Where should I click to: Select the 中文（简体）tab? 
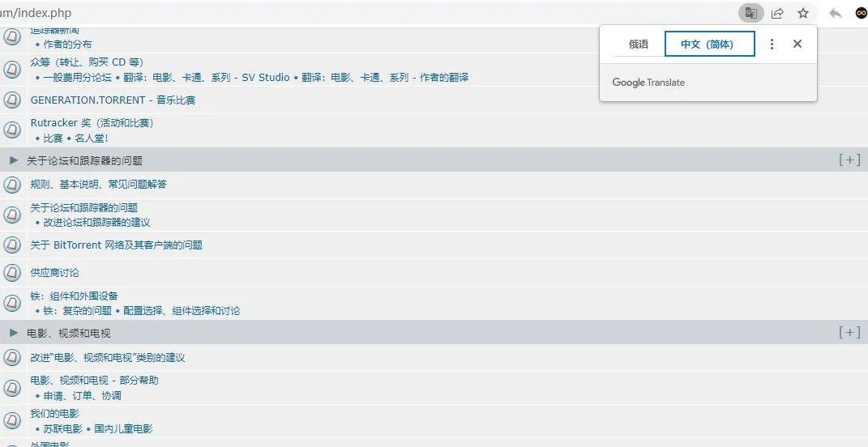point(709,45)
